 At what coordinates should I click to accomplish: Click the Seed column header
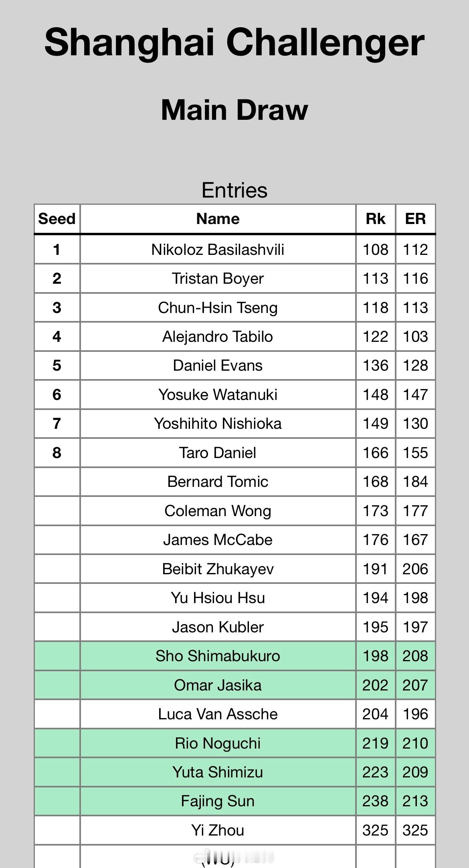pos(57,219)
